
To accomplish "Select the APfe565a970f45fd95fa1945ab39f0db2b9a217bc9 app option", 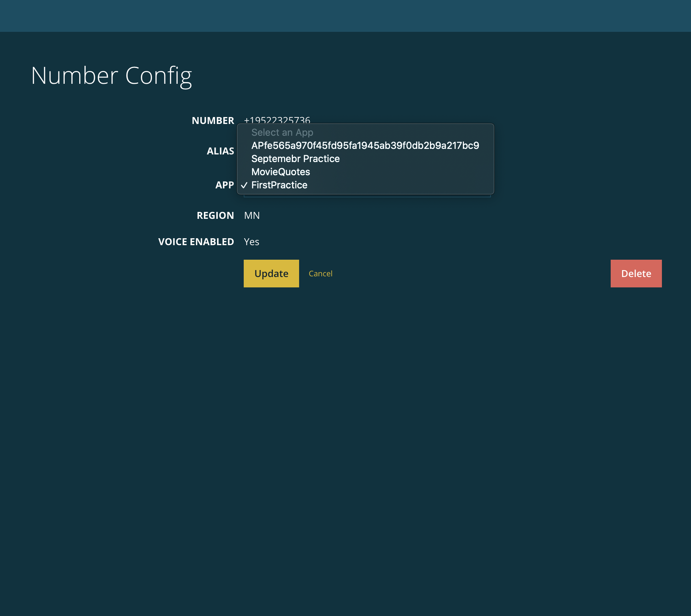I will click(x=365, y=145).
